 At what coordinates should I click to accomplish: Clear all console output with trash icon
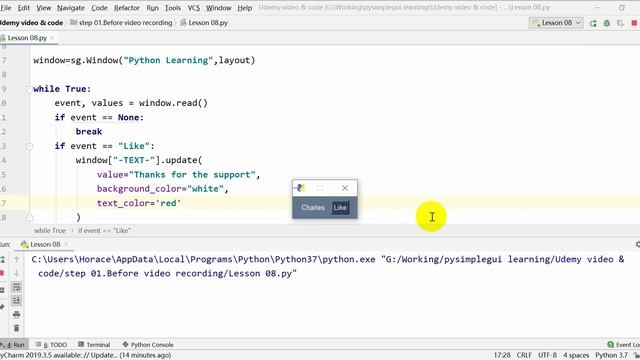pos(16,328)
